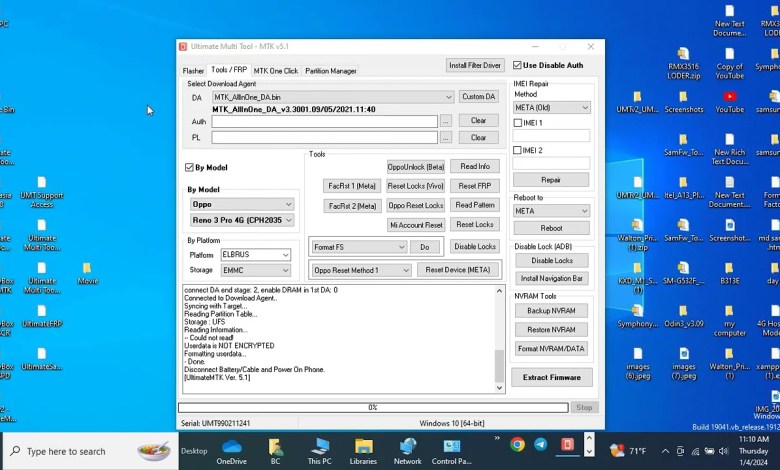
Task: Click the Backup NVRAM button
Action: 551,310
